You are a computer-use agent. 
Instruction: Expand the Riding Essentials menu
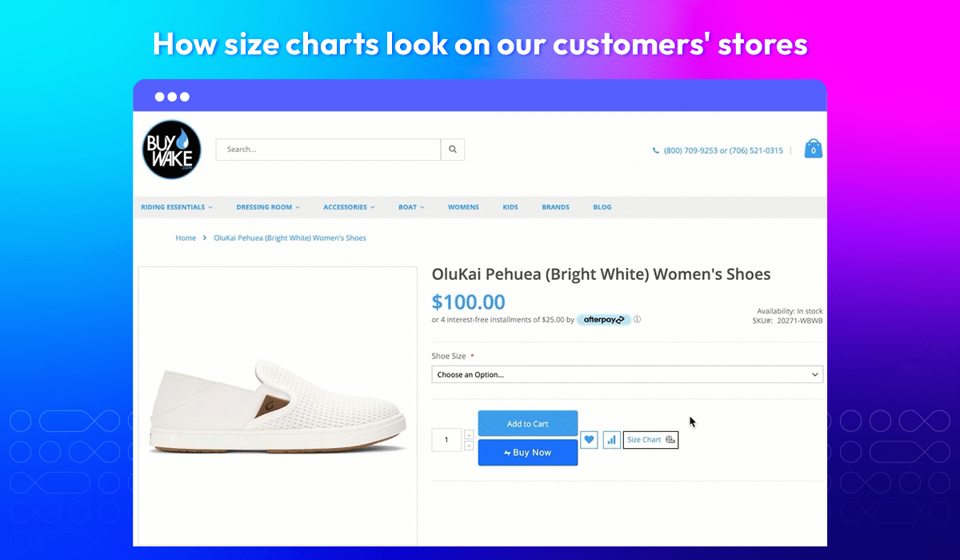pos(177,207)
